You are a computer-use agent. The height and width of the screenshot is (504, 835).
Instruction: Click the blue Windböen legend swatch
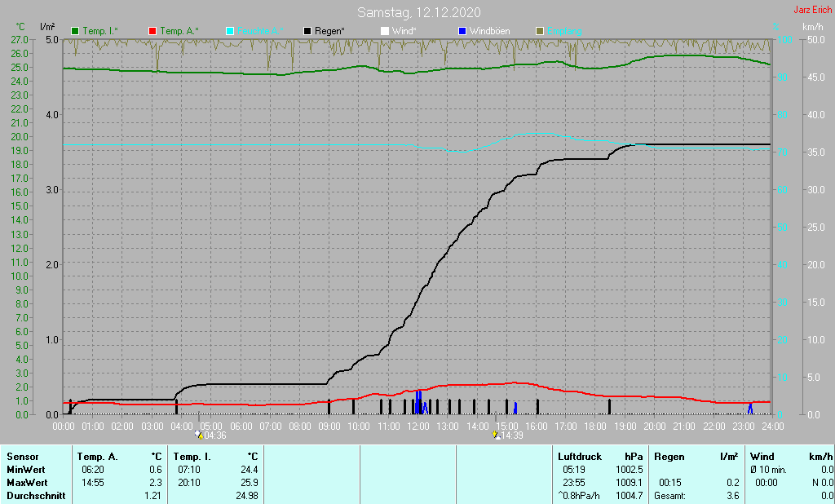point(462,32)
